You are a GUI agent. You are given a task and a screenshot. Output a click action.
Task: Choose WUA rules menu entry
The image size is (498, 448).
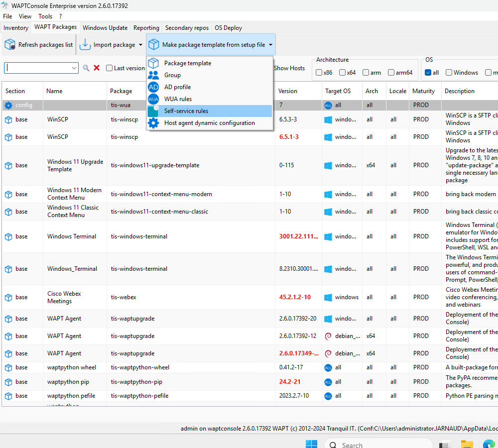(210, 99)
